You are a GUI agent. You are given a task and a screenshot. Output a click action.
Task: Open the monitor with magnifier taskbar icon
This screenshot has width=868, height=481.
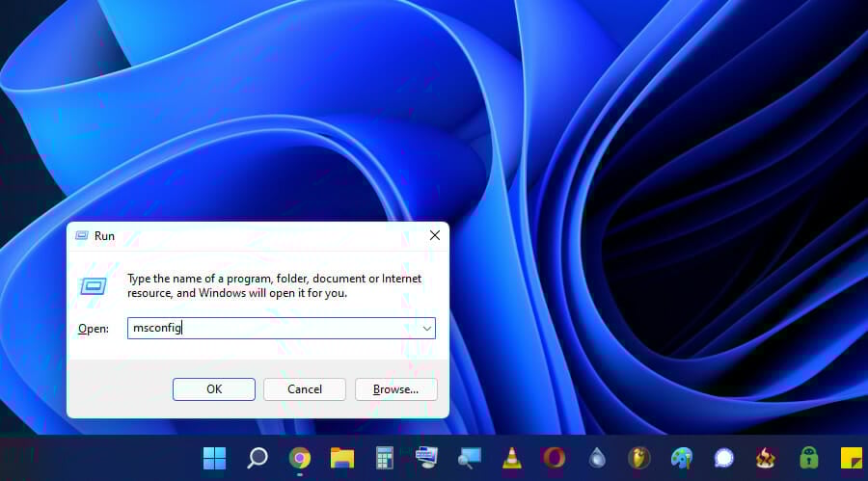(470, 458)
